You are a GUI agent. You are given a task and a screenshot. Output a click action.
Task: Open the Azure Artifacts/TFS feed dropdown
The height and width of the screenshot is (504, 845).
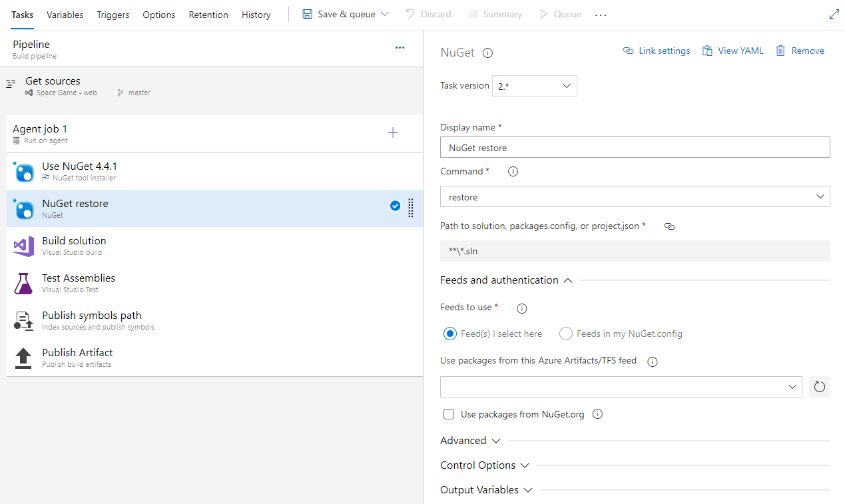click(x=621, y=387)
